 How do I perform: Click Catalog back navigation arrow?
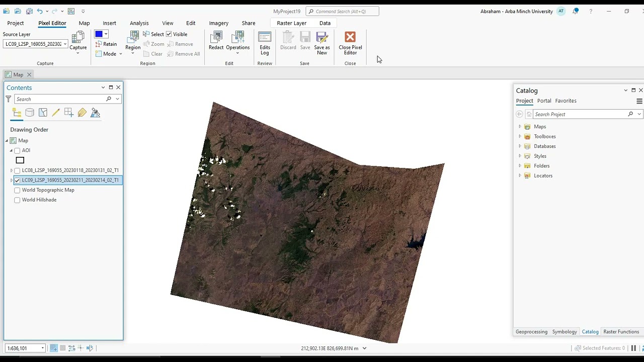tap(519, 114)
